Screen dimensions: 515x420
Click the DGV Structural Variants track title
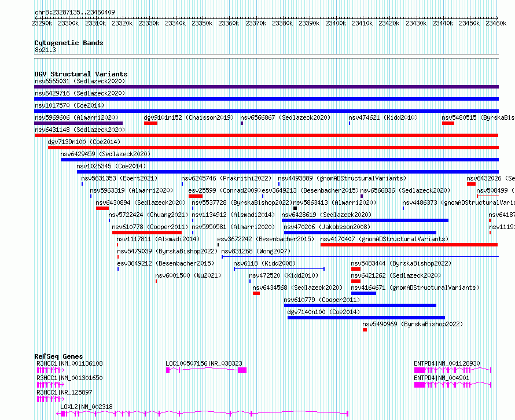point(81,74)
